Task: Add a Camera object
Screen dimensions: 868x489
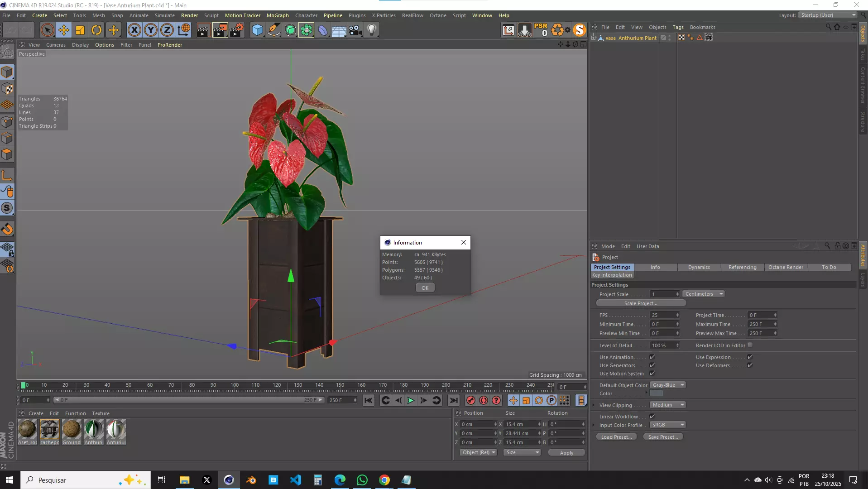Action: pyautogui.click(x=355, y=30)
